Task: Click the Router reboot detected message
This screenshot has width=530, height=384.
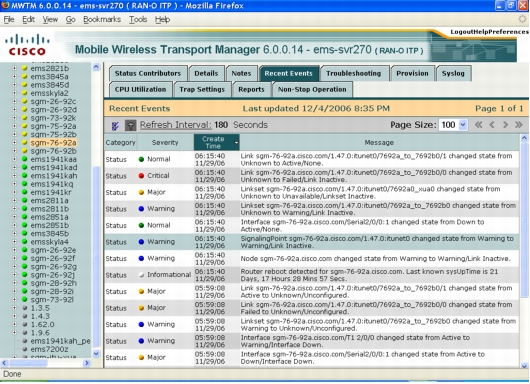Action: (369, 275)
